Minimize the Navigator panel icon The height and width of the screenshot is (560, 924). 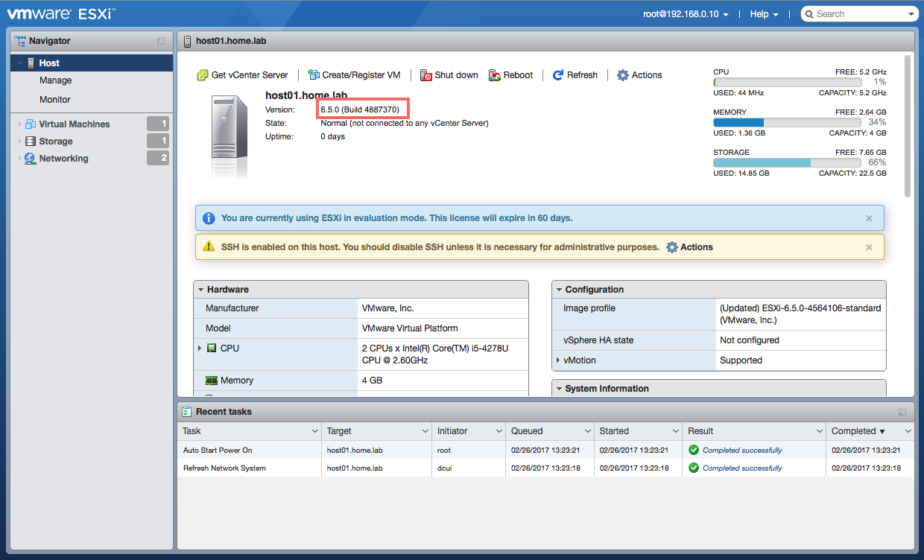point(161,42)
